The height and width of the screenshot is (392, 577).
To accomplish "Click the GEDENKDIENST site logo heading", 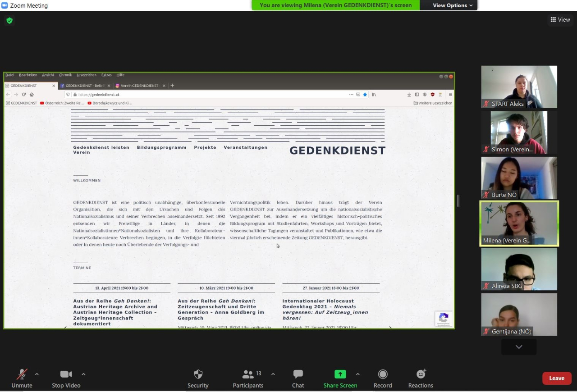I will pos(337,150).
